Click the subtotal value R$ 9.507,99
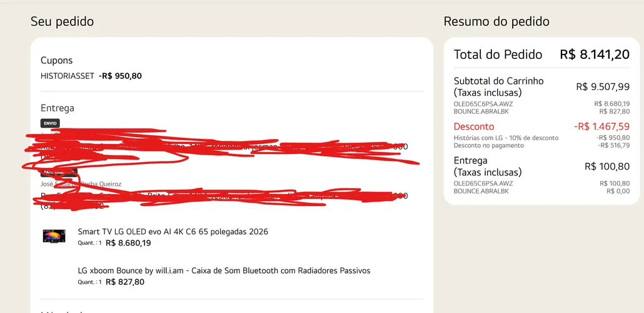The image size is (644, 313). coord(603,86)
